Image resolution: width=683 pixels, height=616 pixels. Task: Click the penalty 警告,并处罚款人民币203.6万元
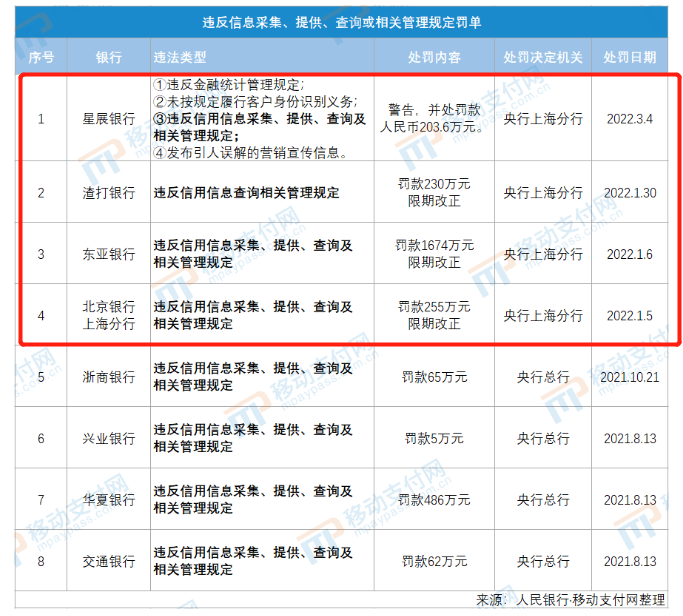[433, 118]
